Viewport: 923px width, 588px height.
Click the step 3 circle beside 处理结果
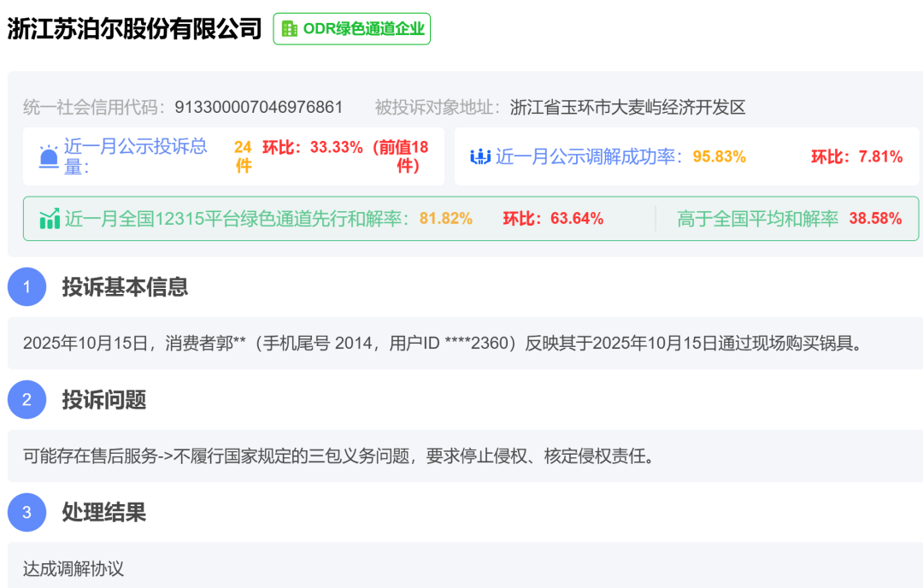tap(26, 512)
